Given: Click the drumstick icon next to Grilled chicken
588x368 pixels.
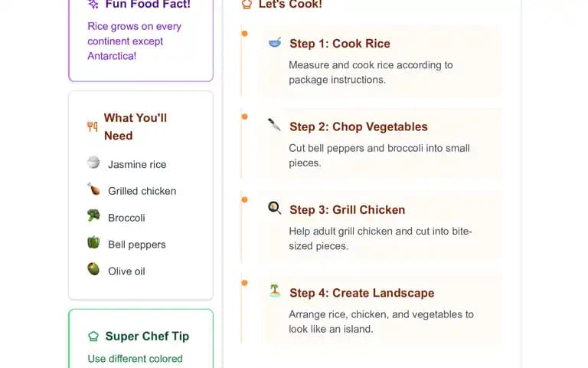Looking at the screenshot, I should coord(93,189).
